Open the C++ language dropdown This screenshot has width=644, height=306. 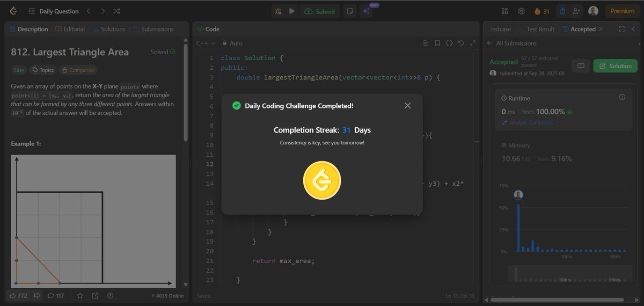206,43
